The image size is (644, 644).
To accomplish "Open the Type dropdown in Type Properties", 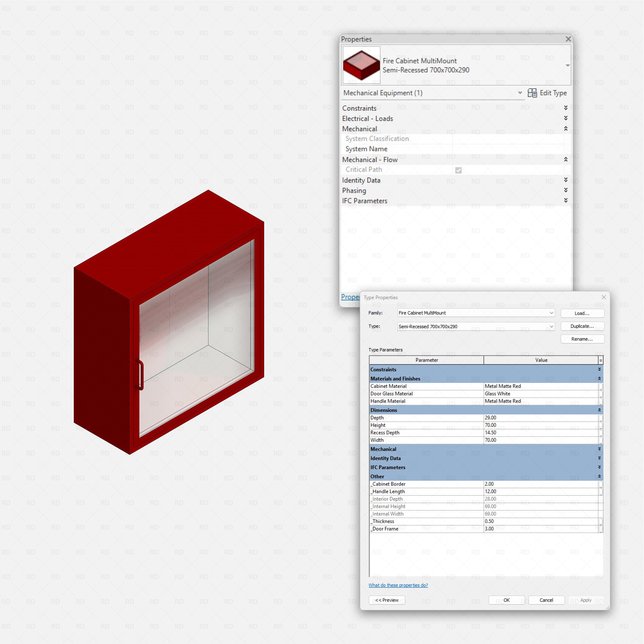I will pos(551,326).
